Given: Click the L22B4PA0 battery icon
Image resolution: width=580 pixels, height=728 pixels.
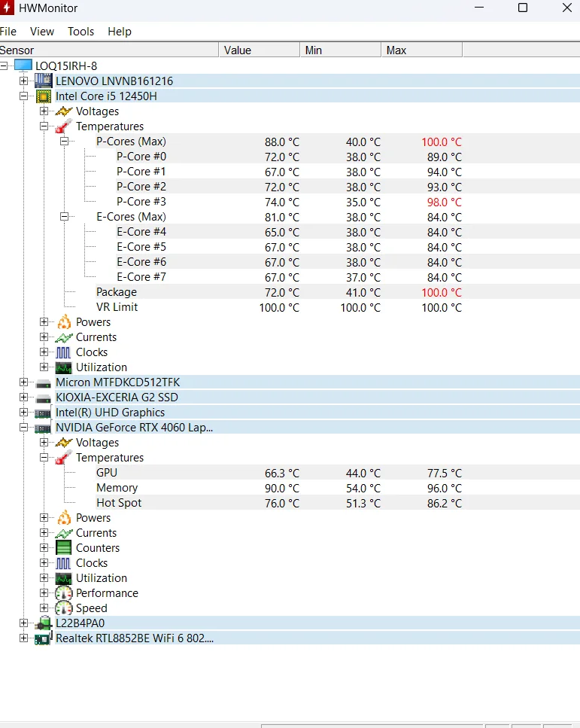Looking at the screenshot, I should pyautogui.click(x=43, y=623).
